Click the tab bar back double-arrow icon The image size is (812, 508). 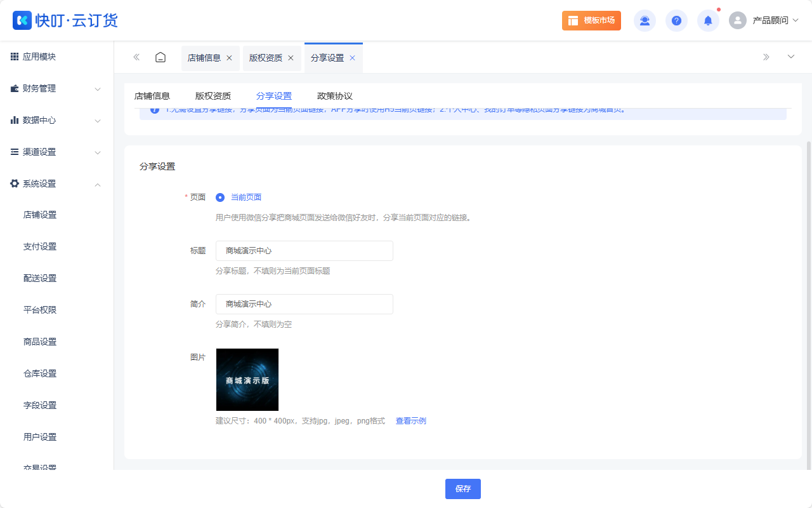pos(136,57)
